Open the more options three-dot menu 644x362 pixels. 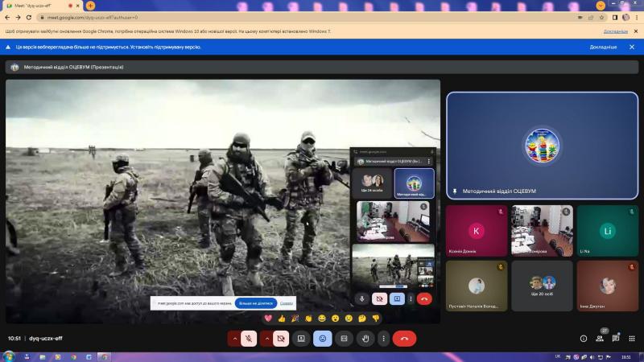tap(384, 339)
